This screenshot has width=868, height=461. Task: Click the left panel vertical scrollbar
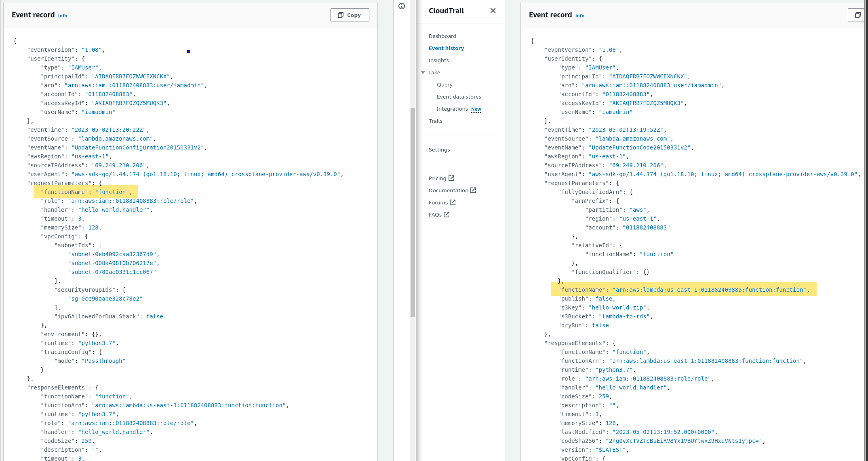coord(413,212)
